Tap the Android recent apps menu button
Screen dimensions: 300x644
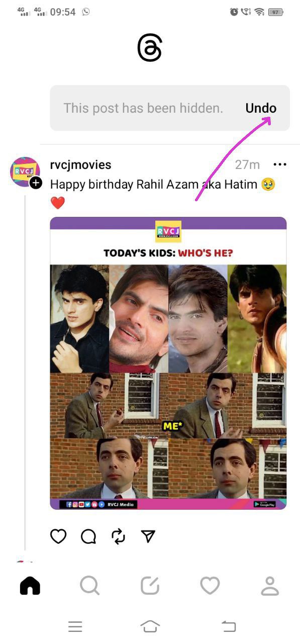75,626
